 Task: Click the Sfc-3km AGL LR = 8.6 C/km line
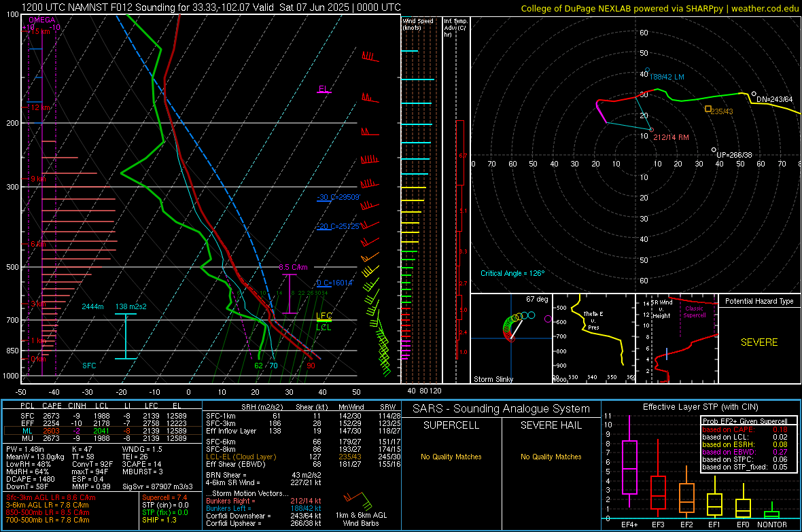[51, 497]
